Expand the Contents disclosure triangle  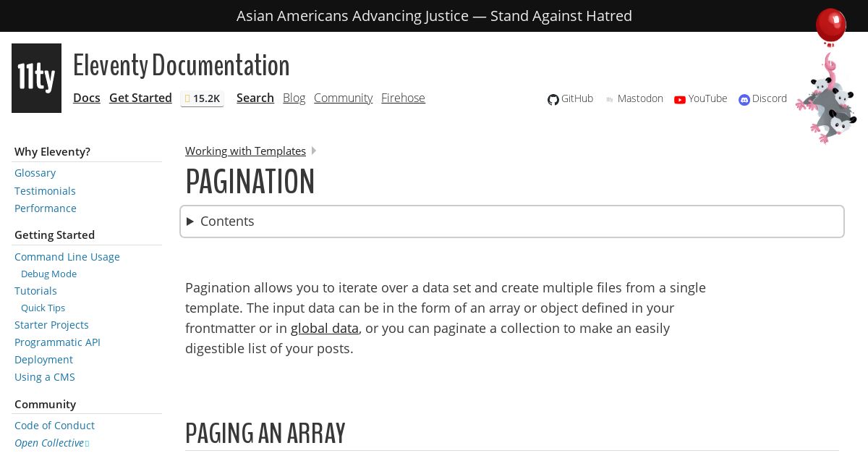(190, 221)
